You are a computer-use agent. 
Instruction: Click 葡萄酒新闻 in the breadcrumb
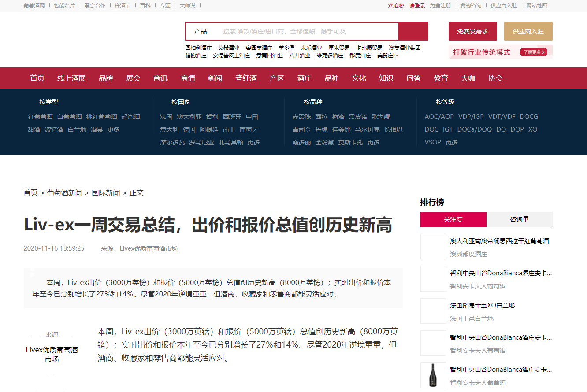pos(64,193)
